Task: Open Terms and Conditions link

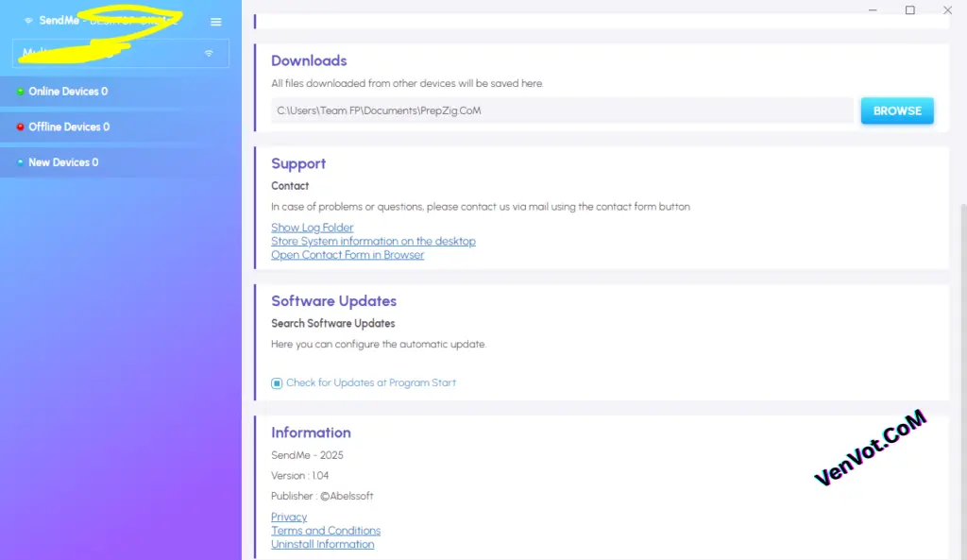Action: tap(326, 531)
